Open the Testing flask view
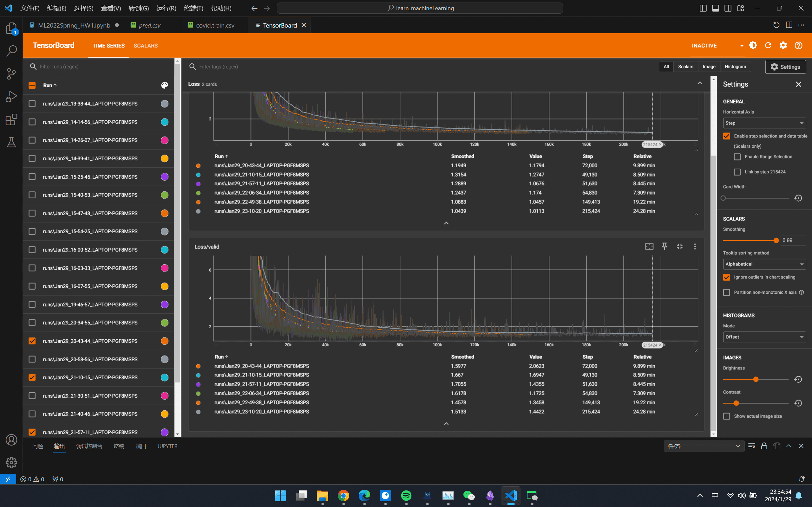 11,142
